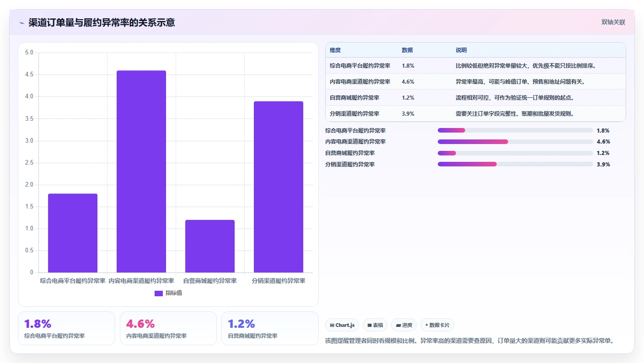Open the Chart.js tag chip
The width and height of the screenshot is (644, 363).
pyautogui.click(x=342, y=325)
